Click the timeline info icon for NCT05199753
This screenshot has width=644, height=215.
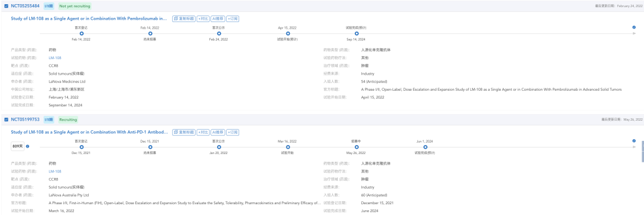[634, 141]
